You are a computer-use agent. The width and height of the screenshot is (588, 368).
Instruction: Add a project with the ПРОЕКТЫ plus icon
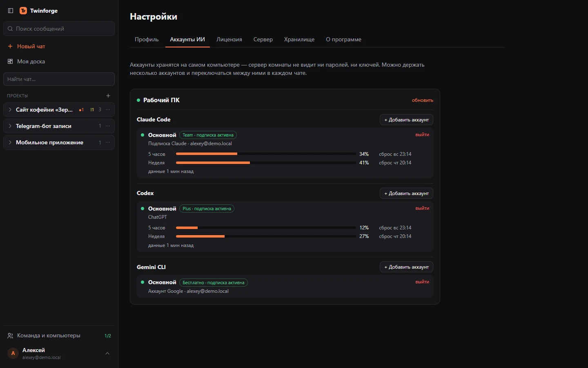click(x=108, y=96)
